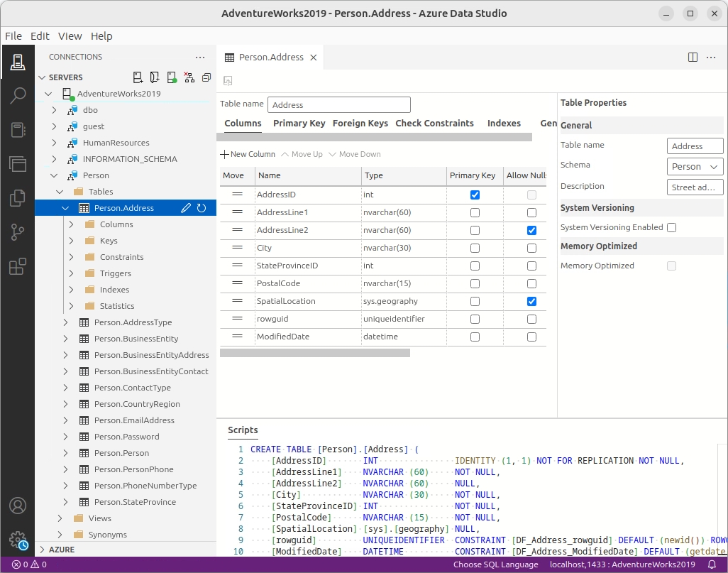Expand the Views folder

coord(60,518)
